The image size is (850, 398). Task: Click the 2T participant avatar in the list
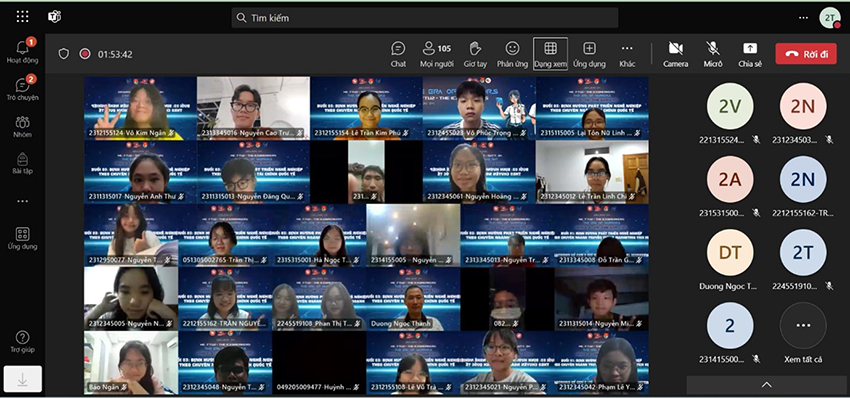click(x=803, y=253)
